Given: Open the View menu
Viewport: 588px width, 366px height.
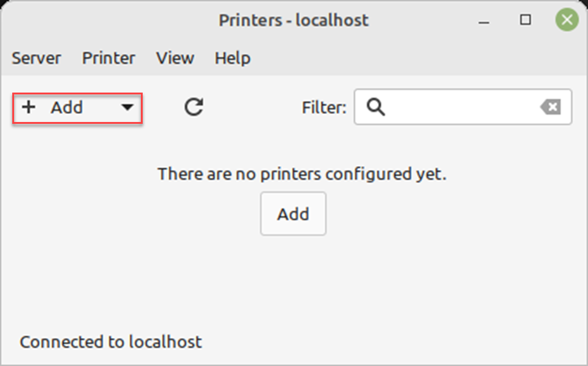Looking at the screenshot, I should click(175, 58).
